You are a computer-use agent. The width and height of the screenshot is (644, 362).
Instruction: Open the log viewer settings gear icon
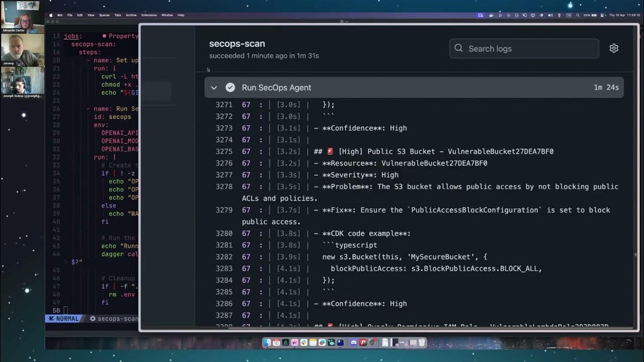[613, 48]
